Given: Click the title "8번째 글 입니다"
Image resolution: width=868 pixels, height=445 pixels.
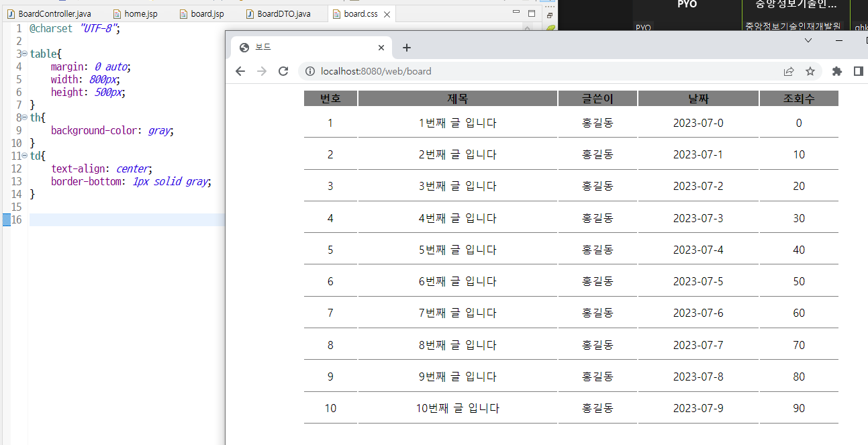Looking at the screenshot, I should click(458, 345).
